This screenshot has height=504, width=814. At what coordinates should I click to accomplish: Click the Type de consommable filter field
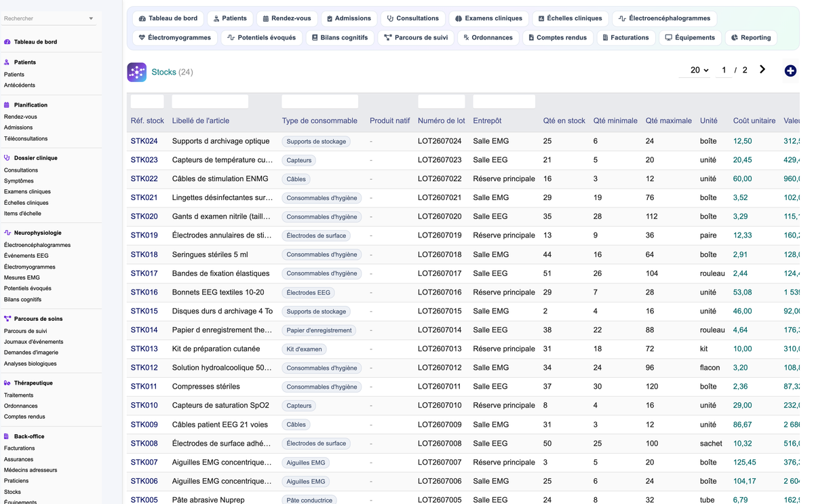(319, 102)
